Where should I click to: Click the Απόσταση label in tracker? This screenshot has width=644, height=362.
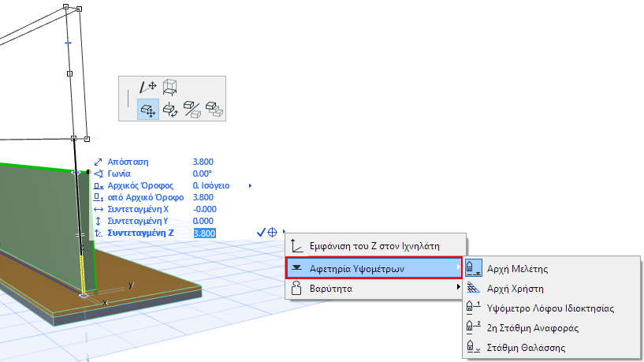tap(128, 162)
